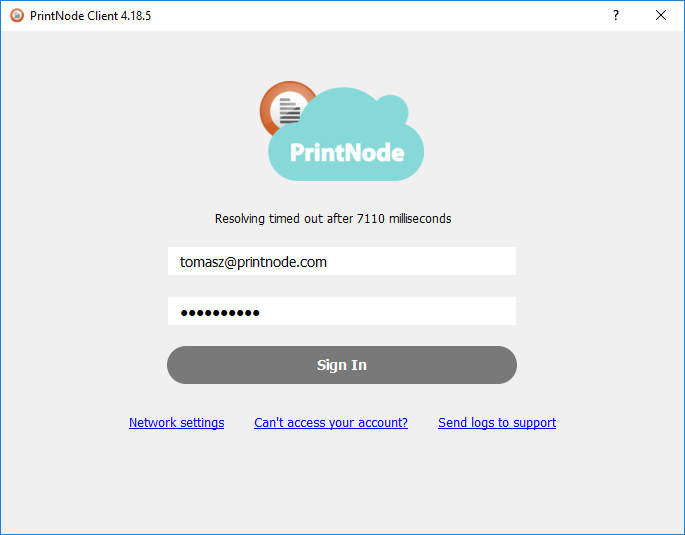Place cursor in the tomasz@printnode.com text
The height and width of the screenshot is (535, 685).
pyautogui.click(x=253, y=262)
